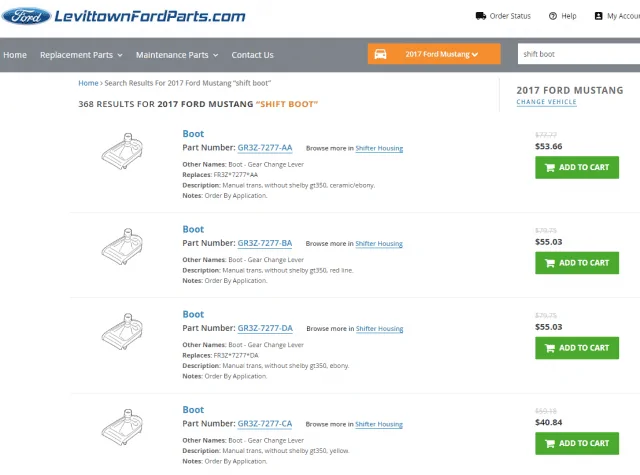The image size is (640, 475).
Task: Open part number GR3Z-7277-CA link
Action: [265, 424]
